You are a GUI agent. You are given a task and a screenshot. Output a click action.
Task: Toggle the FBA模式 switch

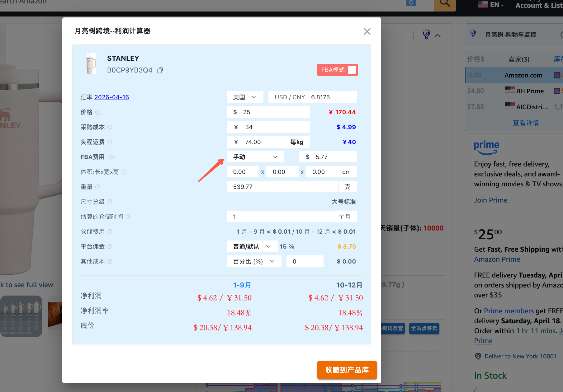pos(352,70)
